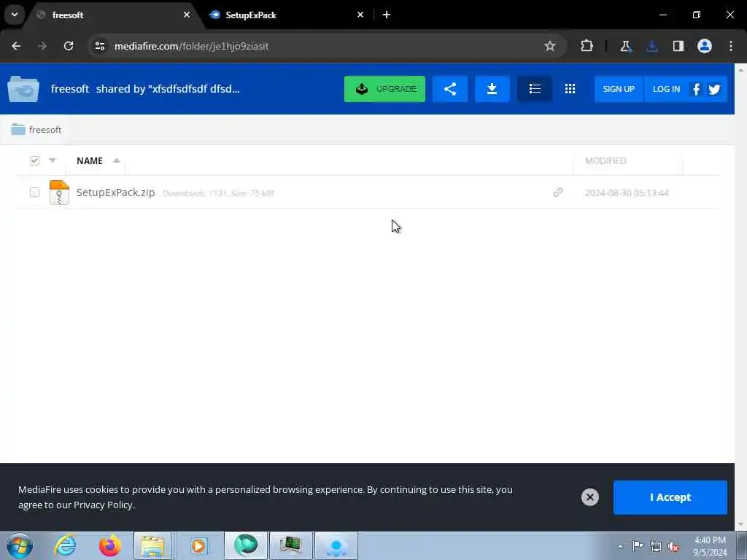
Task: Open Chrome Labs flask icon
Action: [625, 46]
